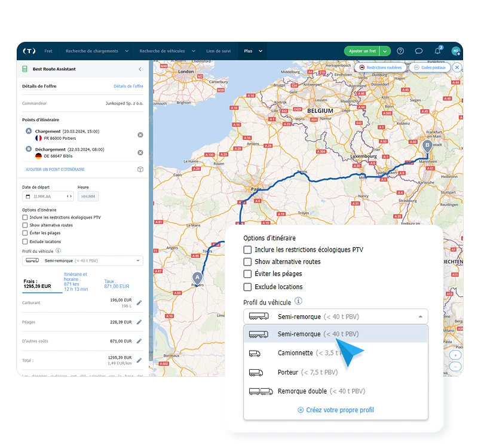478x448 pixels.
Task: Edit D'autres coûts with pencil icon
Action: [x=139, y=341]
